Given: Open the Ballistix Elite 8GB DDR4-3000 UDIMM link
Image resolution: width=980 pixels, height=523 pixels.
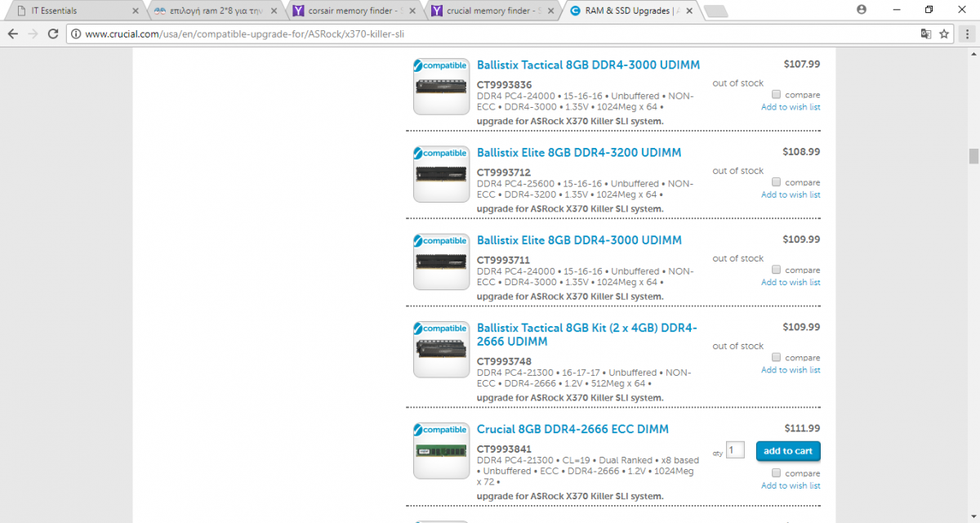Looking at the screenshot, I should 579,240.
